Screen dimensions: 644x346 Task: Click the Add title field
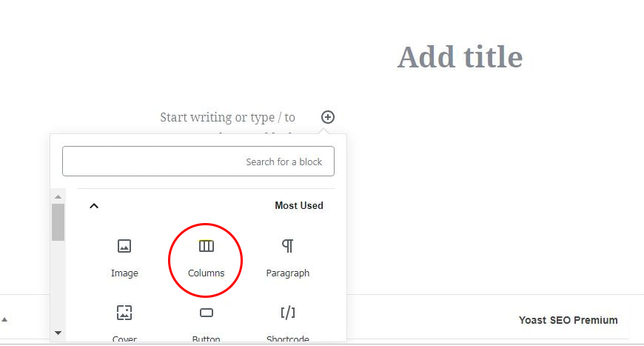(460, 57)
